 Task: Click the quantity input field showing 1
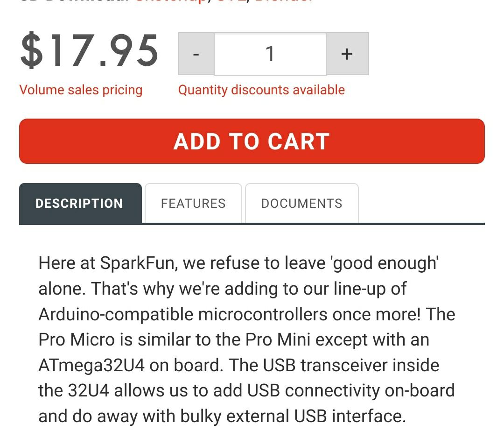tap(270, 54)
